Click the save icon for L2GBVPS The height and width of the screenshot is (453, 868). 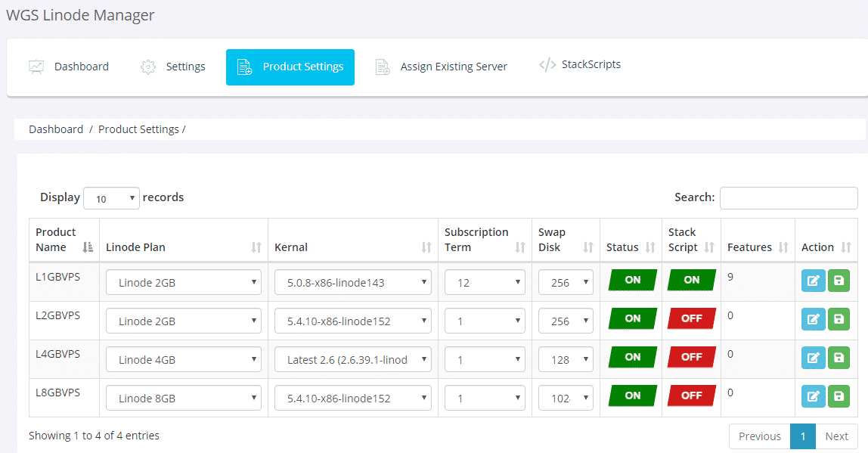click(x=839, y=319)
